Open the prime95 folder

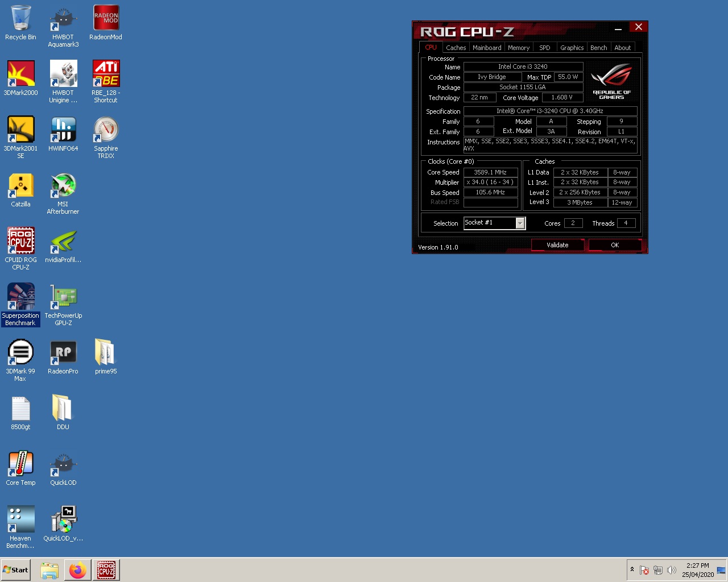(x=106, y=357)
